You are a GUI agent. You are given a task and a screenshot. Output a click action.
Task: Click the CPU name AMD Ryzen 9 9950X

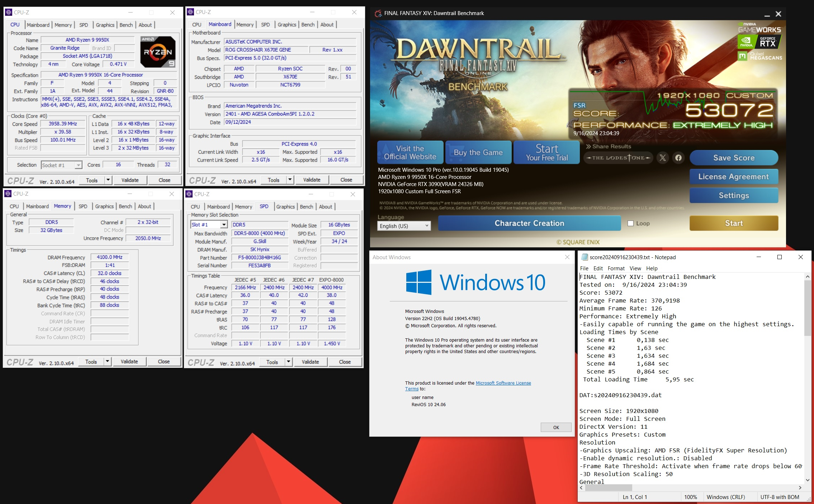(87, 40)
